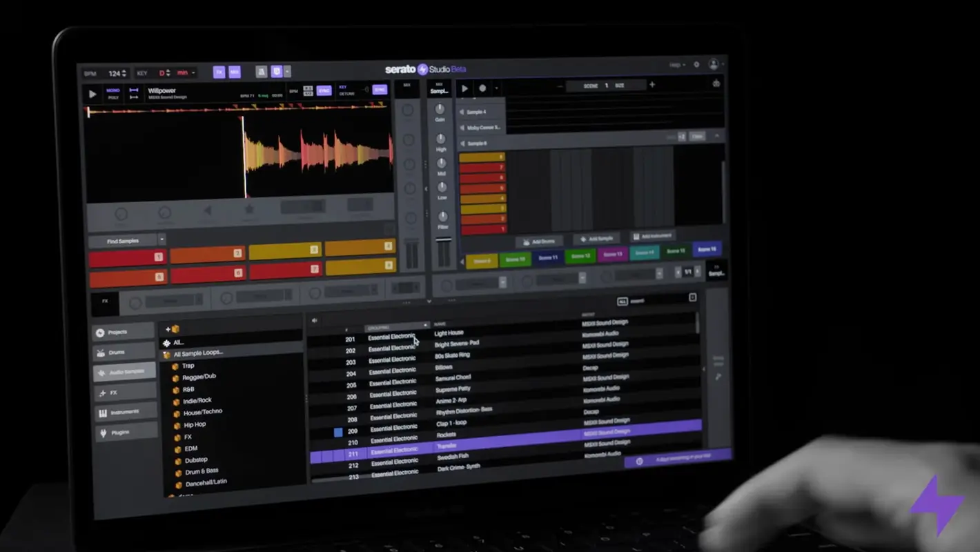Click the user account avatar icon
The height and width of the screenshot is (552, 980).
(x=714, y=64)
